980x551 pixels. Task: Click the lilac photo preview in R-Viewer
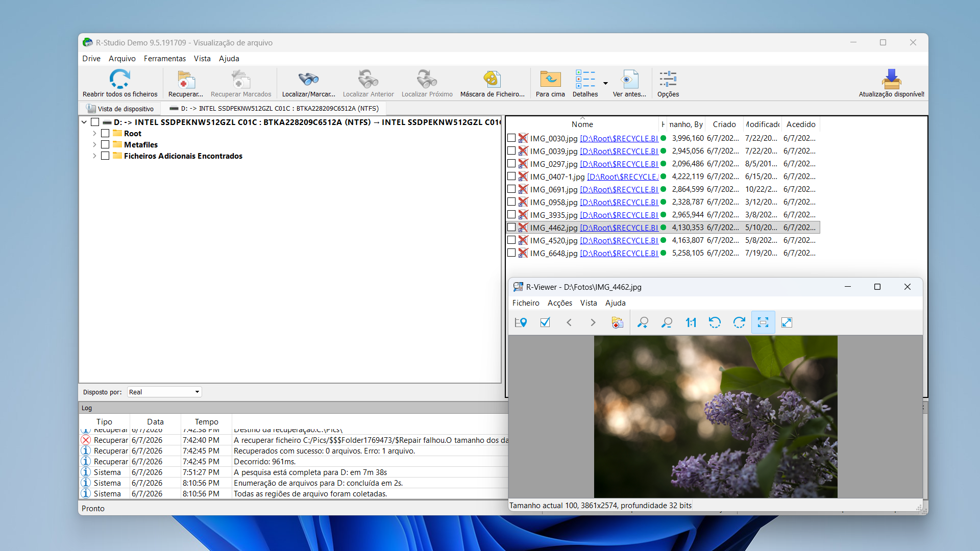pyautogui.click(x=716, y=416)
